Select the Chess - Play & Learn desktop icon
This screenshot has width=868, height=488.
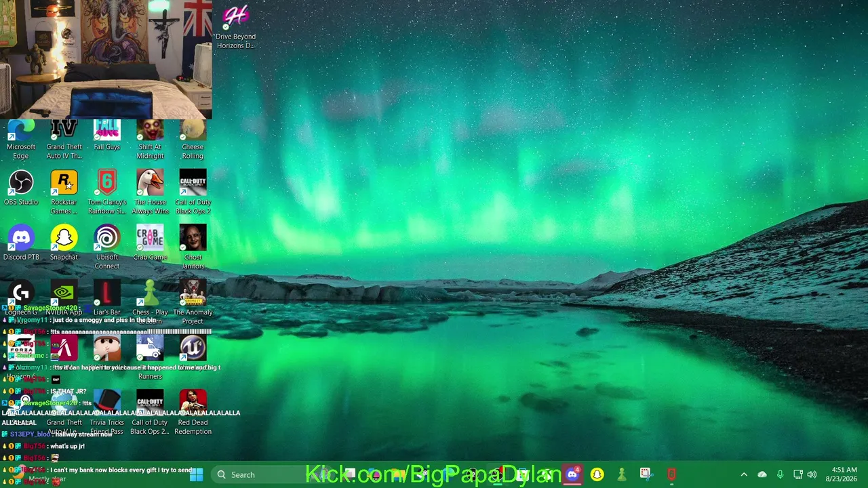coord(150,302)
